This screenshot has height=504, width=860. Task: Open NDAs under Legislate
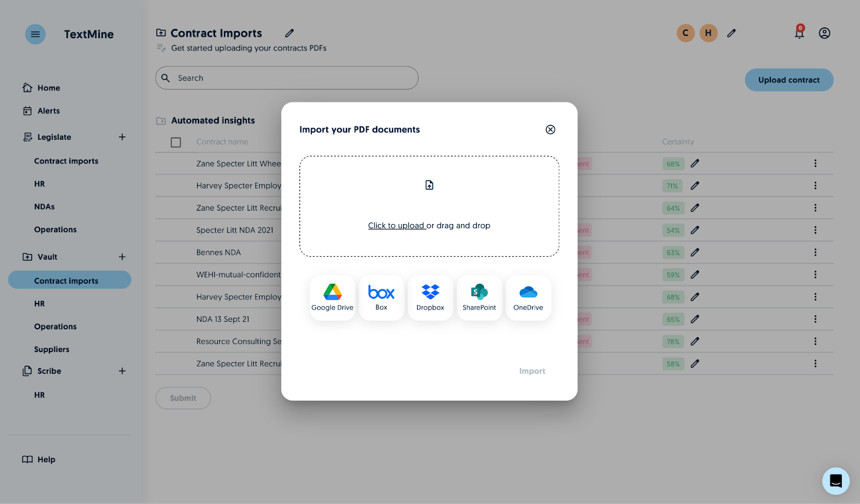click(44, 206)
